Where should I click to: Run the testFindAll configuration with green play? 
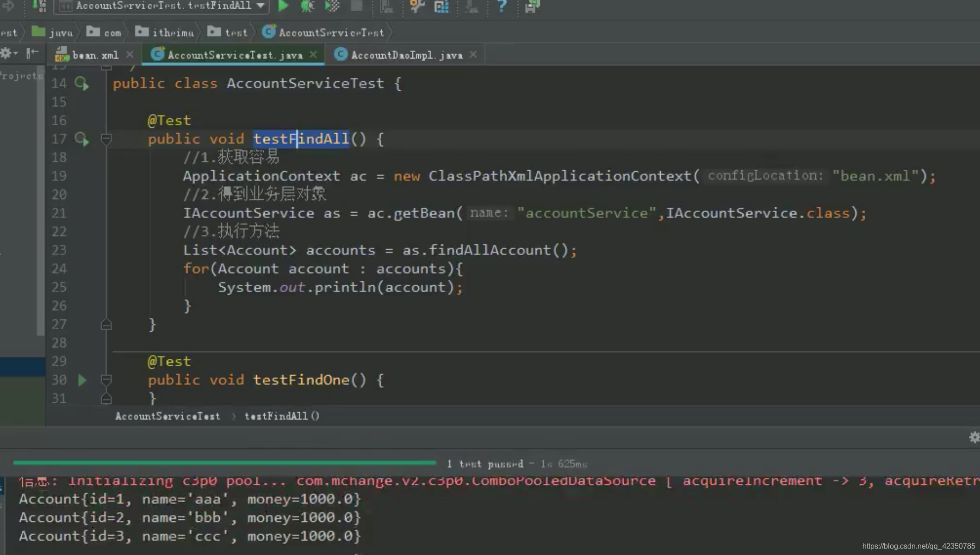(283, 6)
